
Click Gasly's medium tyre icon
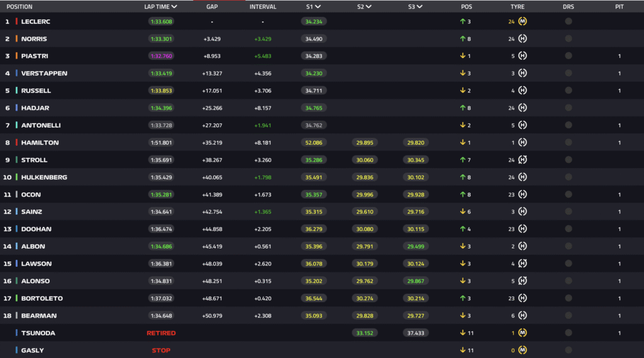click(x=523, y=350)
